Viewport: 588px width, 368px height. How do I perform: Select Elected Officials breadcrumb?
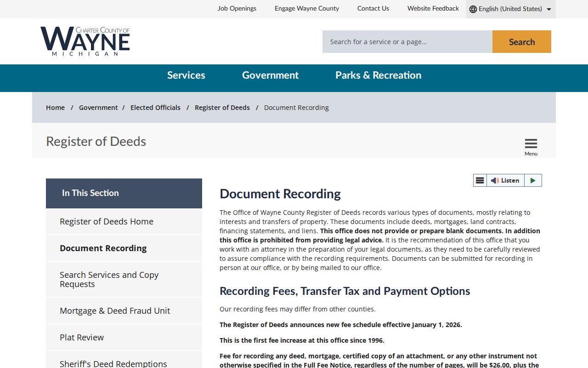tap(155, 108)
